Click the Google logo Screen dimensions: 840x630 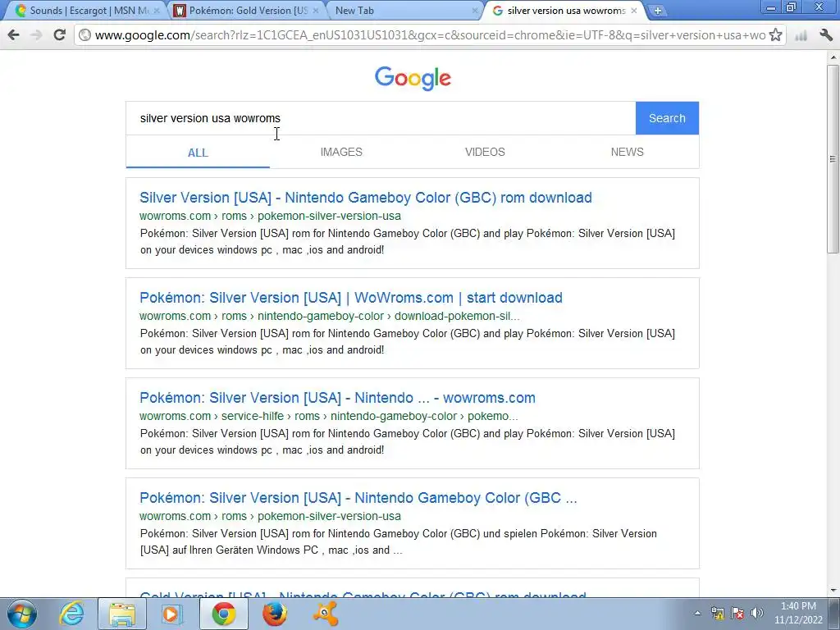click(413, 78)
